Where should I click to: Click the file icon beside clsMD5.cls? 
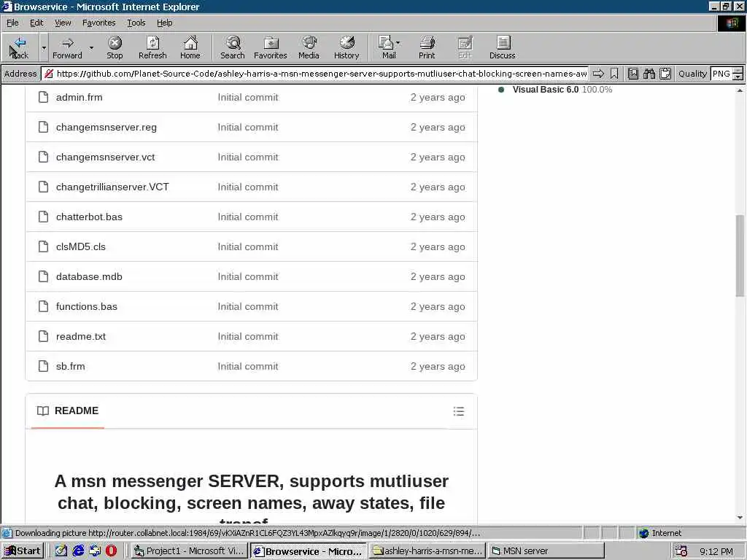click(43, 246)
